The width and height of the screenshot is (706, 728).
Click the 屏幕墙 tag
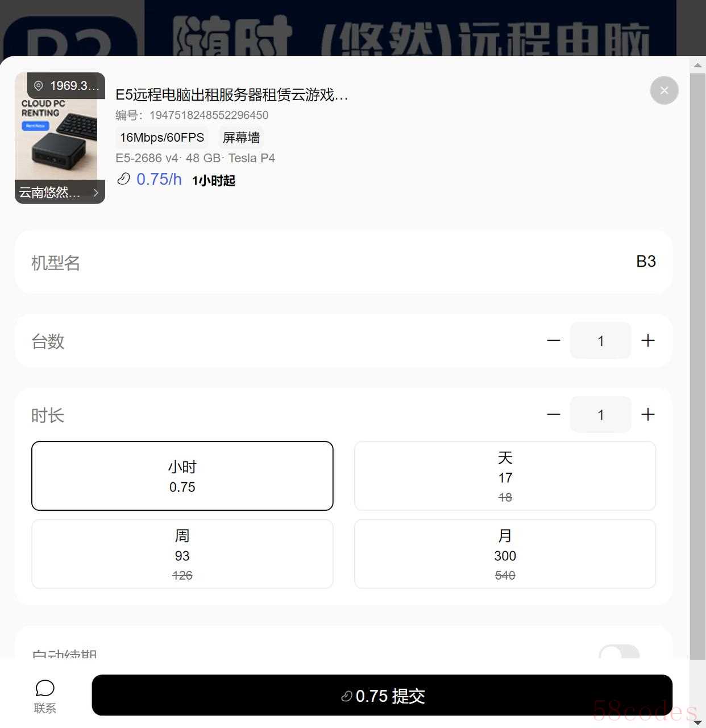(242, 138)
